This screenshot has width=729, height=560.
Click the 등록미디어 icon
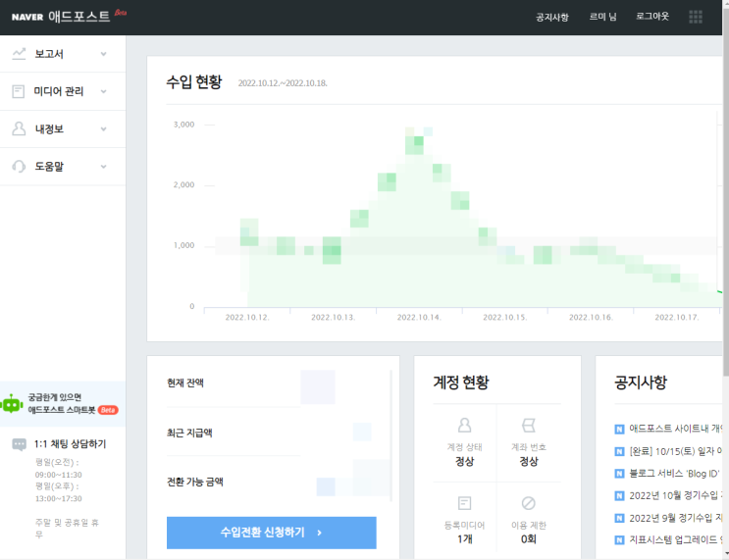pos(464,503)
